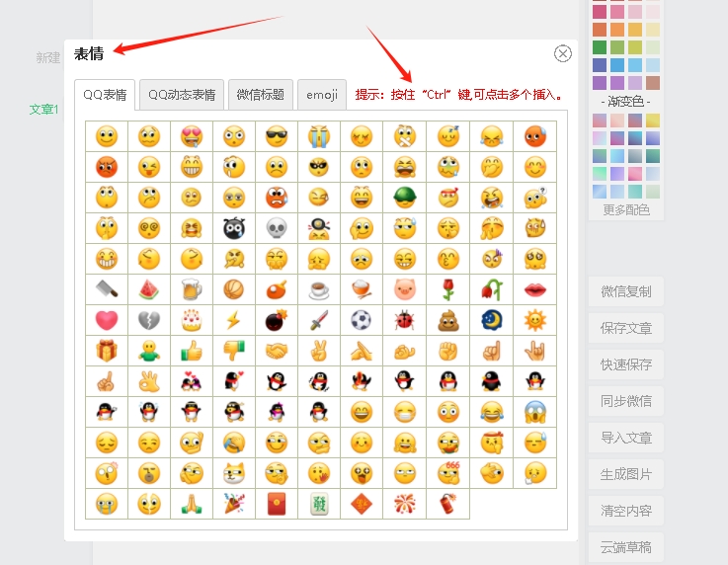
Task: Open the 微信标题 tab
Action: coord(261,95)
